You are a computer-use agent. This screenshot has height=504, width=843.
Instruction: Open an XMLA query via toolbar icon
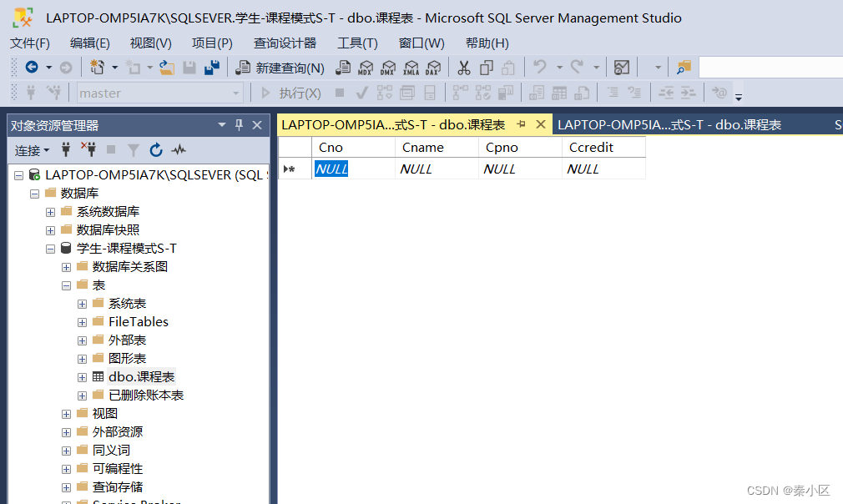click(411, 67)
